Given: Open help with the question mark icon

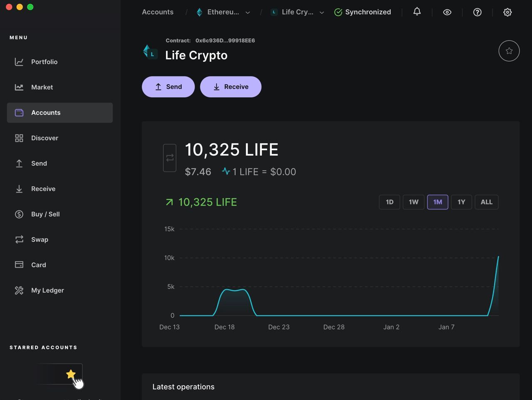Looking at the screenshot, I should click(x=477, y=12).
